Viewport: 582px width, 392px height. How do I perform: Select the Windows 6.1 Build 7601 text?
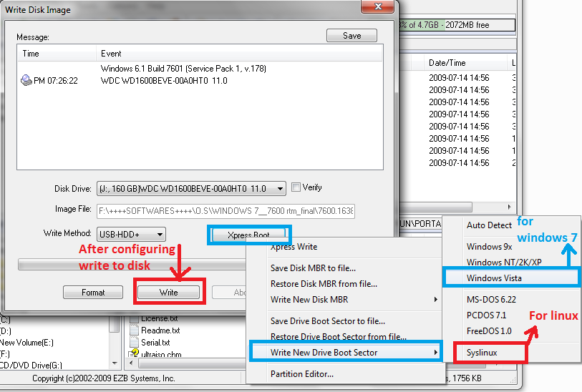coord(183,69)
